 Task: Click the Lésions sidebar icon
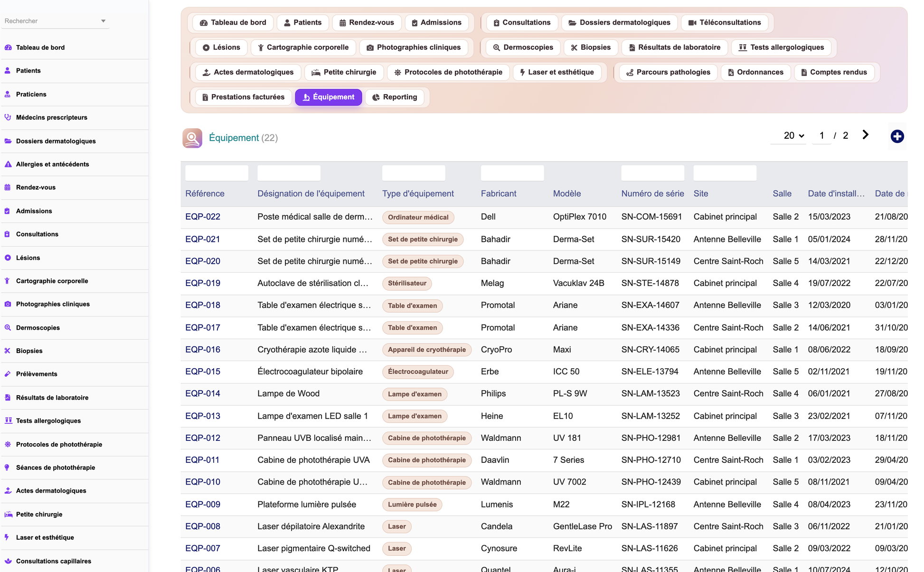(8, 258)
